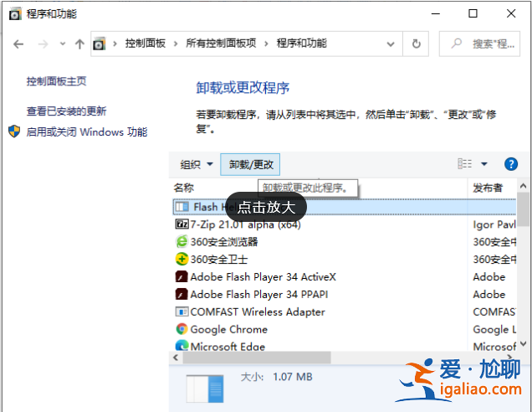
Task: Change the list view layout icon
Action: coord(465,164)
